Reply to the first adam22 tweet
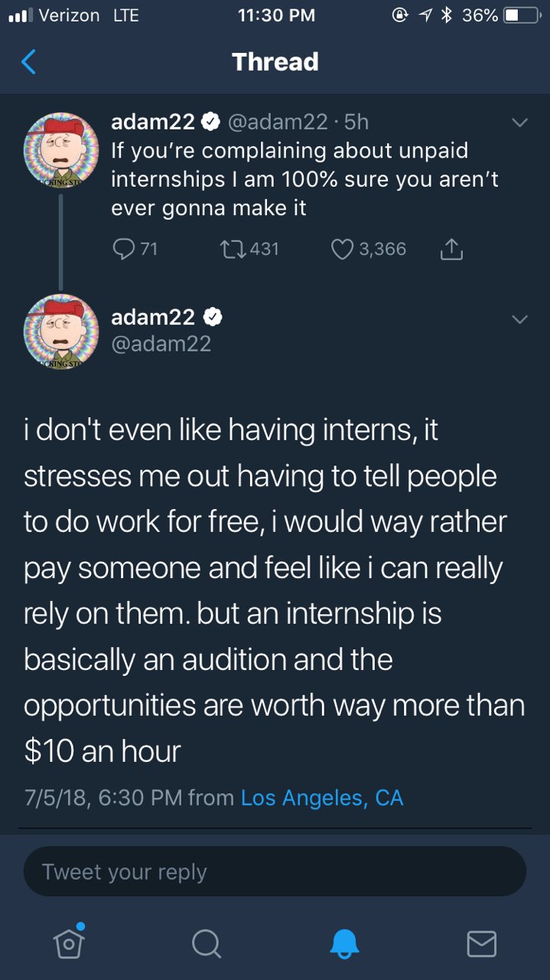 [x=123, y=249]
